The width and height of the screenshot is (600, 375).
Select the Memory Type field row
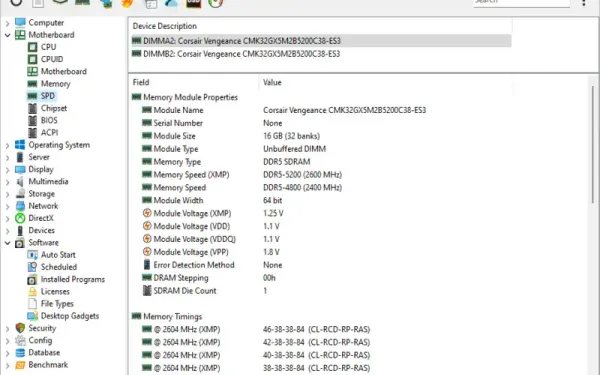tap(321, 162)
